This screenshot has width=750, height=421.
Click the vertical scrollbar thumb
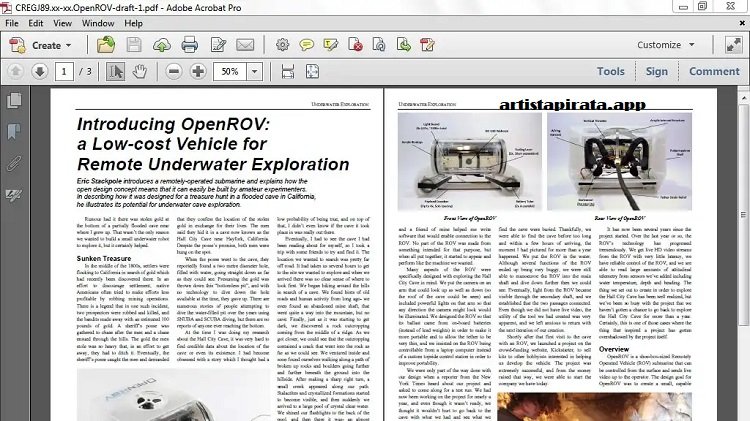(x=743, y=214)
